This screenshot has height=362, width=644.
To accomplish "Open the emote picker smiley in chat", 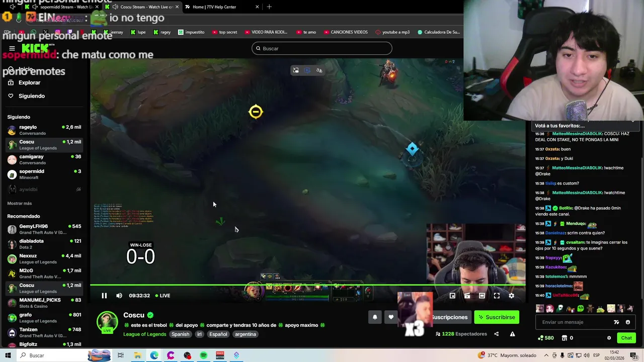I will 628,322.
